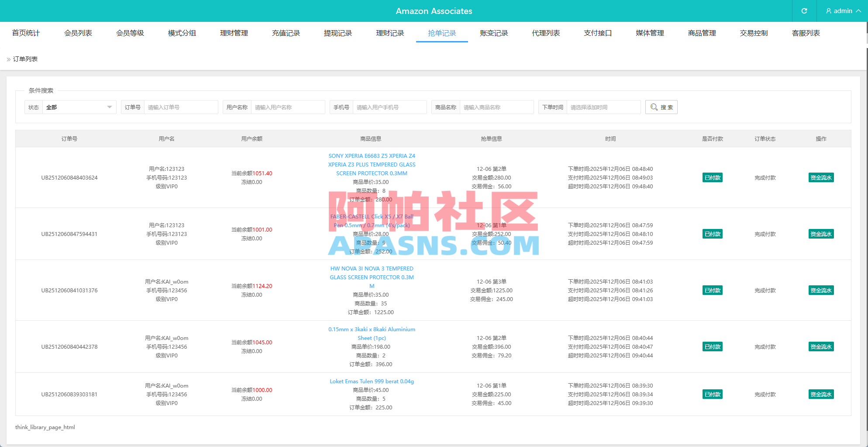The width and height of the screenshot is (868, 447).
Task: Open Loket Emas Tulen 999 link
Action: coord(372,381)
